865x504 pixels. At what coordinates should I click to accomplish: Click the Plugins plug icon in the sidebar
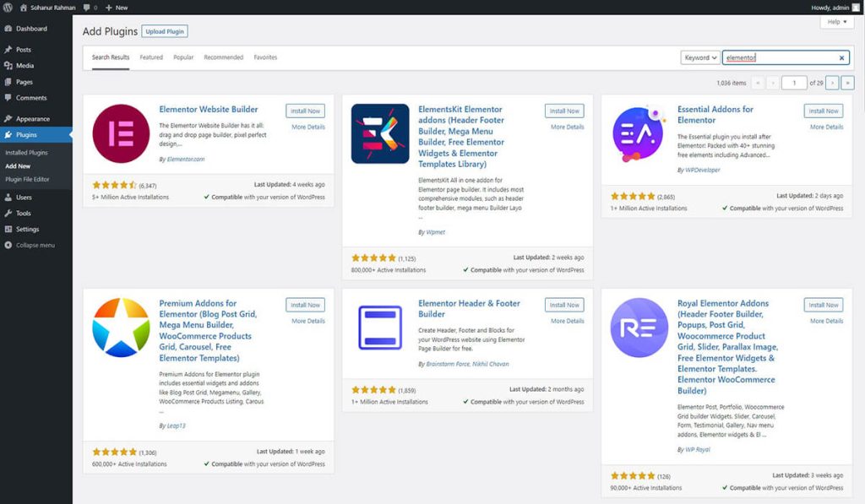(8, 134)
